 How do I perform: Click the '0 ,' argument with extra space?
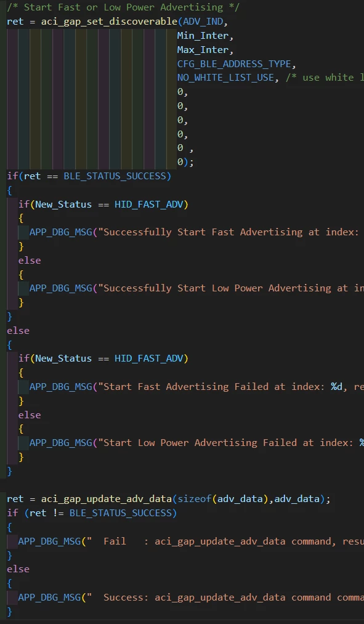(185, 148)
